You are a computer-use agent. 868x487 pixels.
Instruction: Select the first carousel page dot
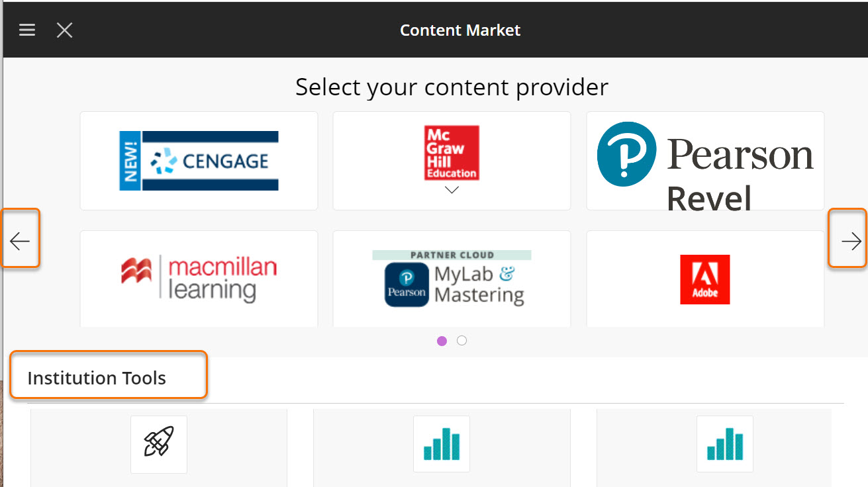pos(442,341)
